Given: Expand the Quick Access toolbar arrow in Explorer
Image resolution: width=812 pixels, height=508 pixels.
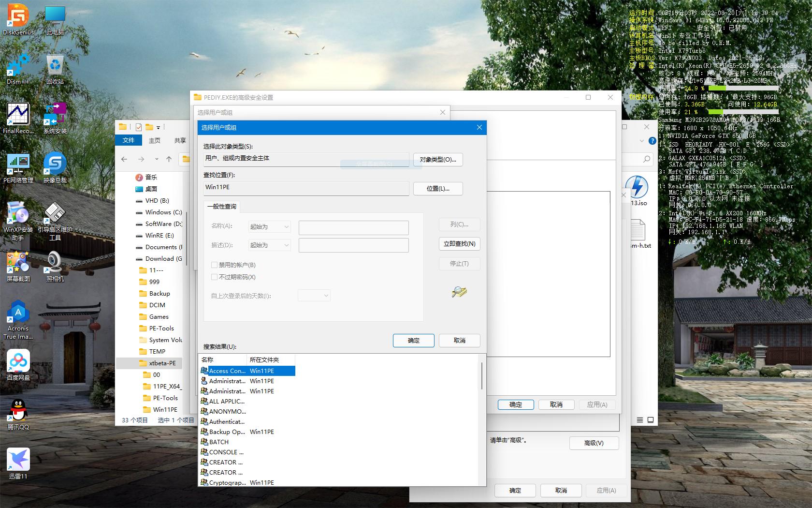Looking at the screenshot, I should [x=158, y=127].
